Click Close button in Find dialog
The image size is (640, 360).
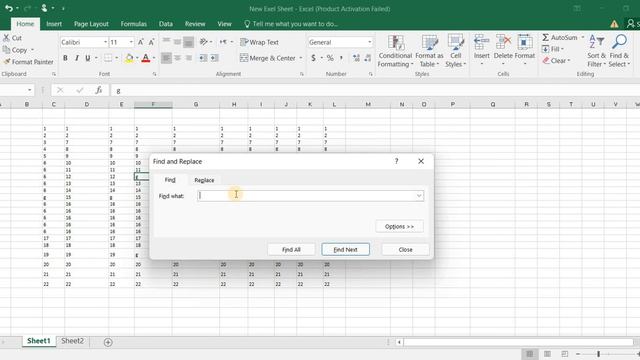point(405,249)
